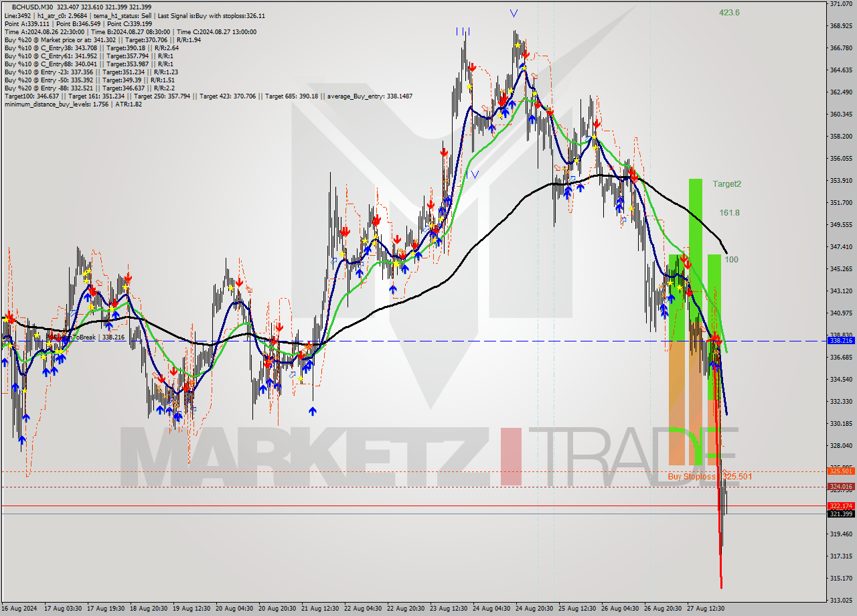Click the topmost blue 'V' wave label
This screenshot has width=857, height=616.
[514, 13]
